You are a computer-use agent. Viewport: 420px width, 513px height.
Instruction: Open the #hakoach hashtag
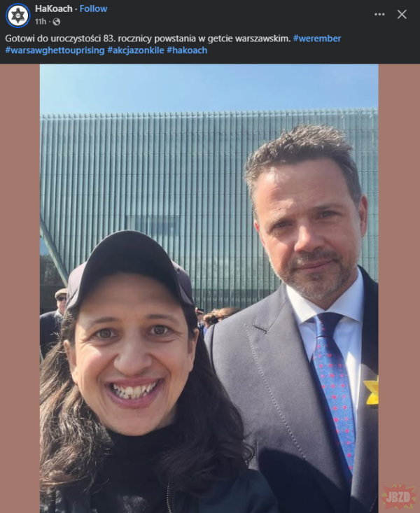coord(187,50)
